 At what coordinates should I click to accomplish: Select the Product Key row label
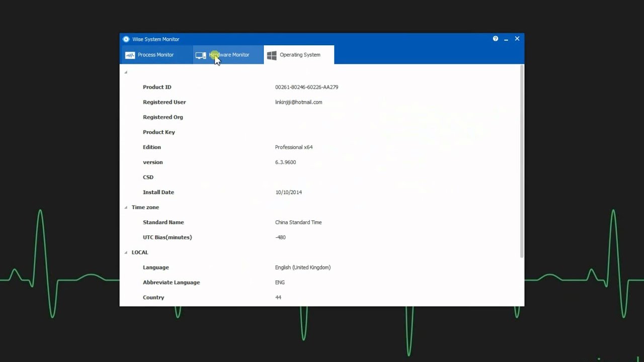click(x=159, y=132)
